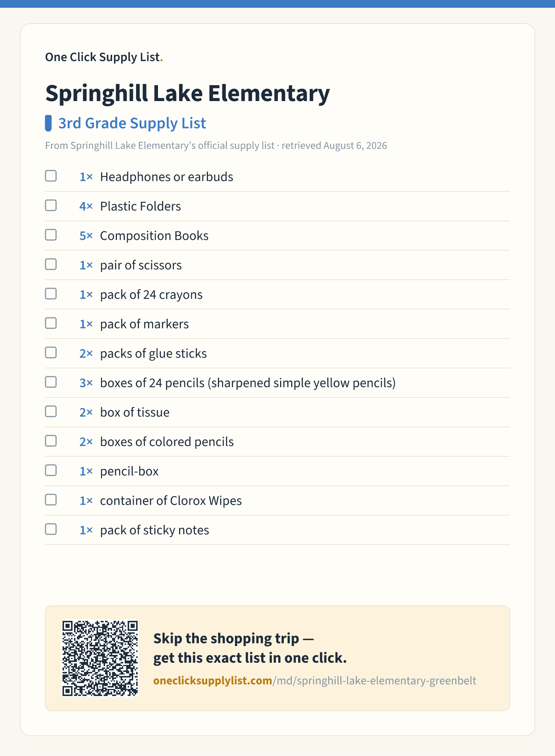The height and width of the screenshot is (756, 555).
Task: Mark box of tissue as purchased
Action: pos(51,411)
